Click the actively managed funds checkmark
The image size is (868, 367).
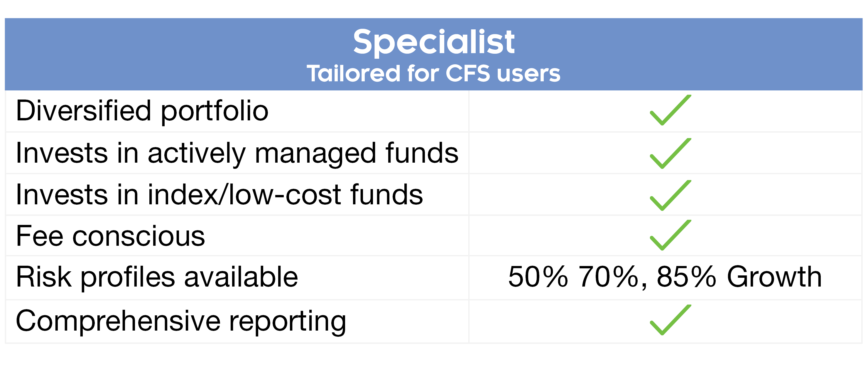coord(670,154)
